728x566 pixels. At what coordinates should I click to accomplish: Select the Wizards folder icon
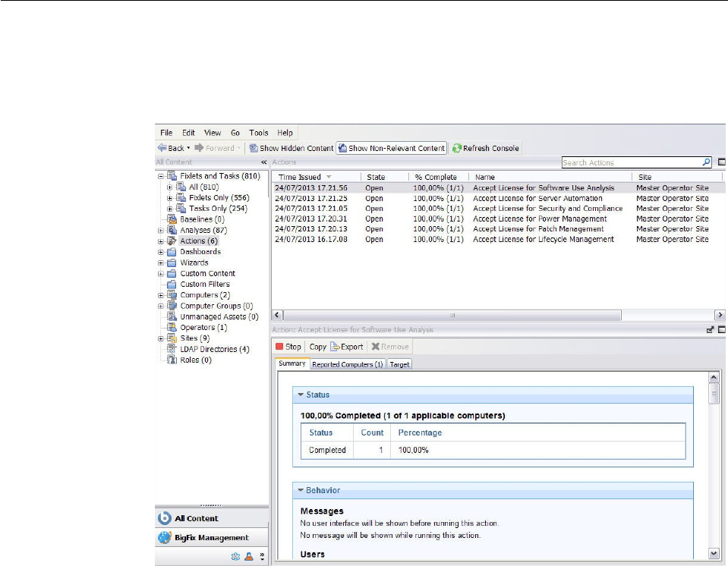pos(172,263)
